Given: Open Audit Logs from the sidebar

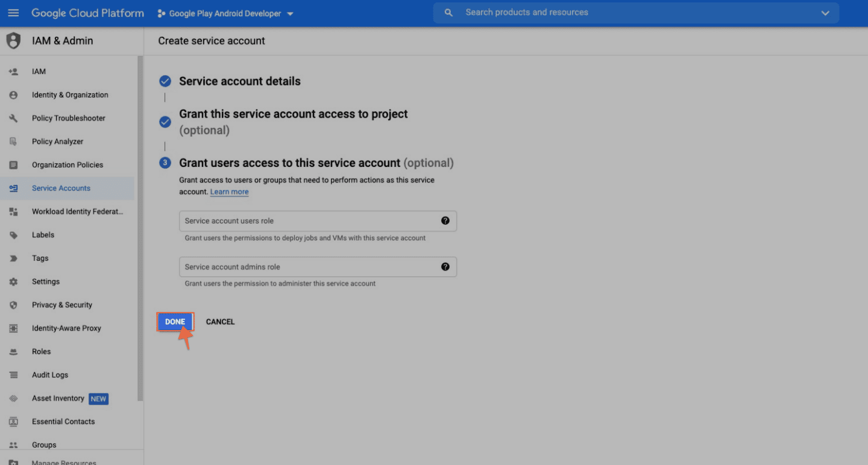Looking at the screenshot, I should click(x=50, y=375).
